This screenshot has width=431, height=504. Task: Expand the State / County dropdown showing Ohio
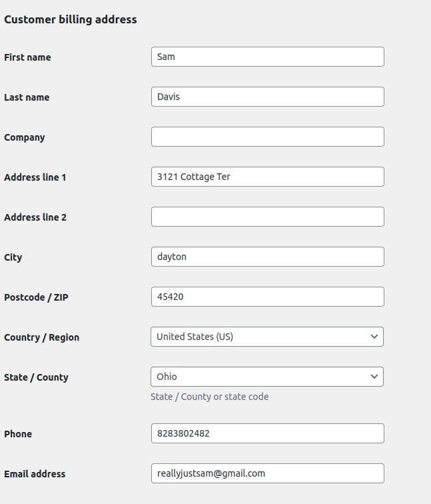267,377
